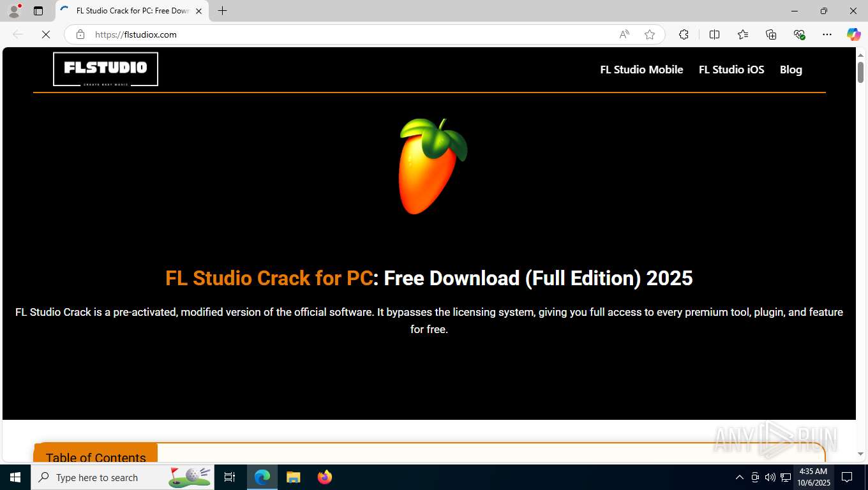This screenshot has height=490, width=868.
Task: Open Firefox from taskbar
Action: pyautogui.click(x=325, y=477)
